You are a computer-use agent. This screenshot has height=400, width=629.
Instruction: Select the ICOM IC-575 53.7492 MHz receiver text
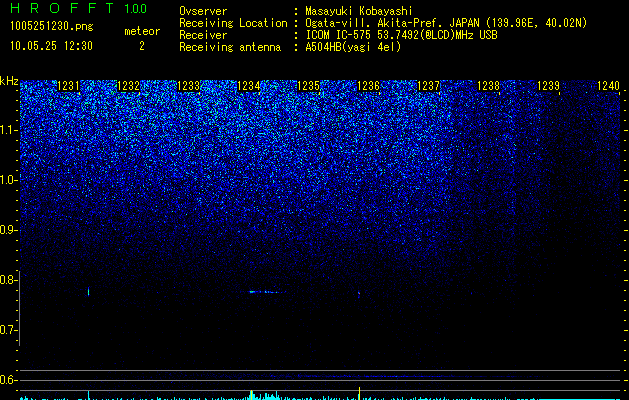pyautogui.click(x=401, y=35)
